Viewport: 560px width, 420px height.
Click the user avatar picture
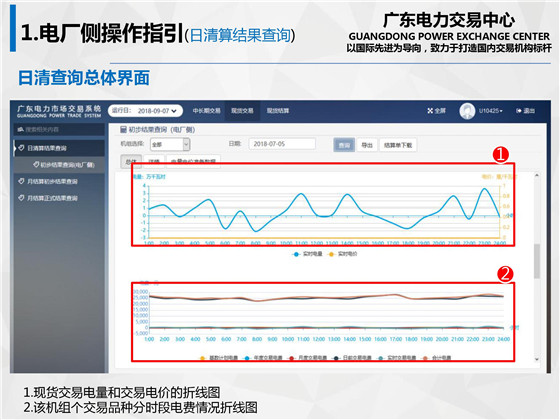[x=467, y=111]
